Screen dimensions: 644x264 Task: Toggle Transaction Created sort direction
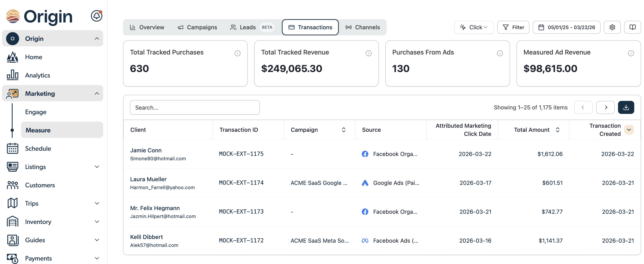click(x=629, y=130)
